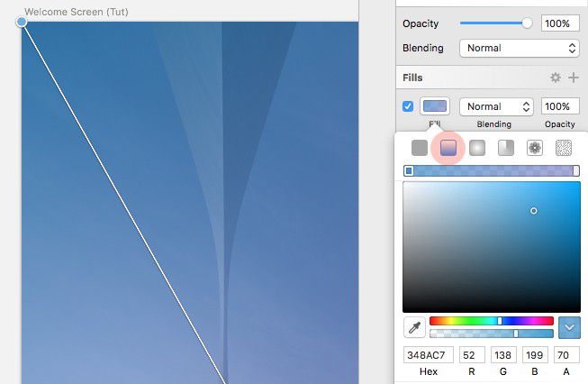This screenshot has width=588, height=384.
Task: Select the angular gradient fill type
Action: pyautogui.click(x=506, y=148)
